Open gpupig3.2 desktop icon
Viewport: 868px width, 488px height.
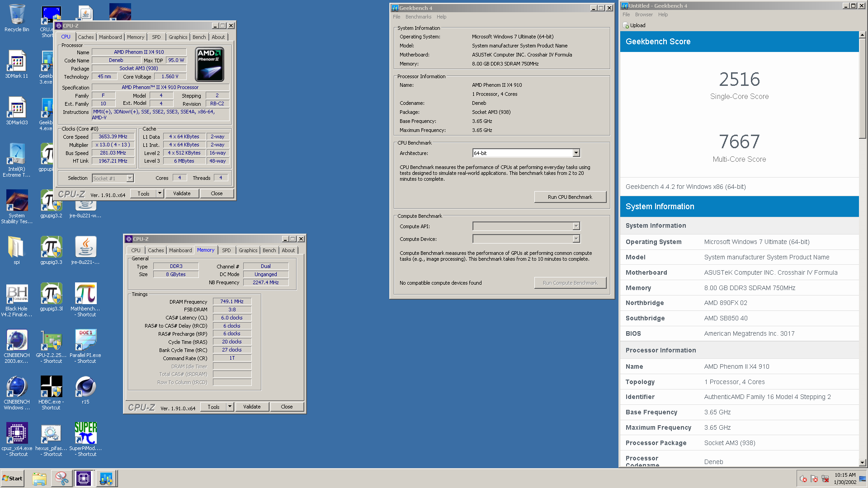tap(51, 204)
